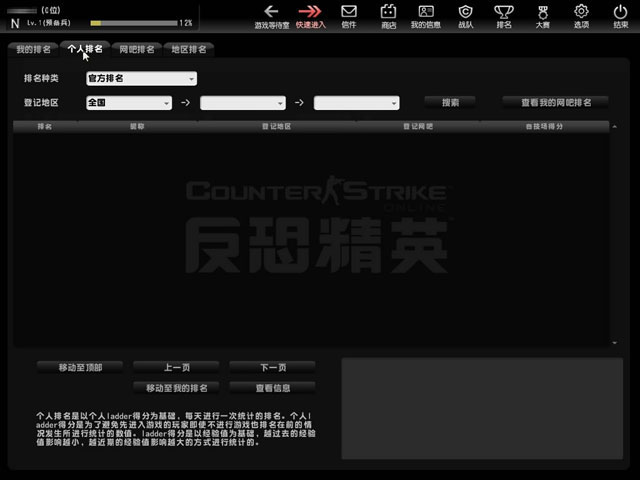Open the third empty region dropdown
The width and height of the screenshot is (640, 480).
click(357, 103)
